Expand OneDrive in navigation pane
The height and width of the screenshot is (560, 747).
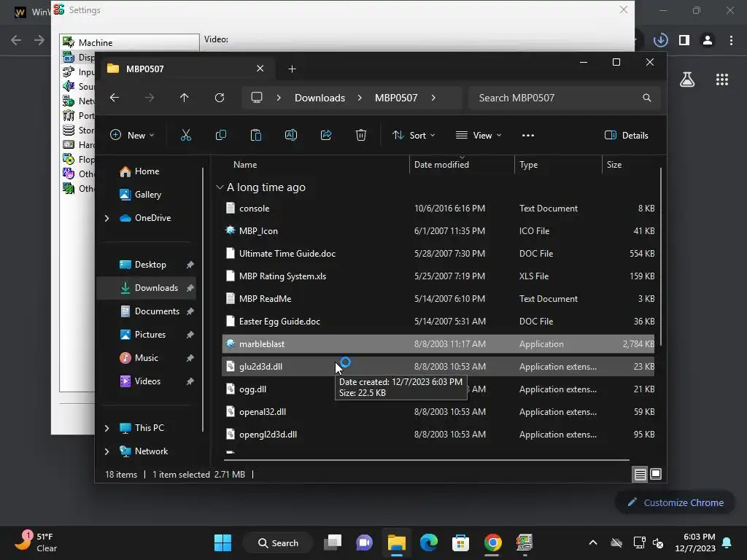click(x=107, y=218)
